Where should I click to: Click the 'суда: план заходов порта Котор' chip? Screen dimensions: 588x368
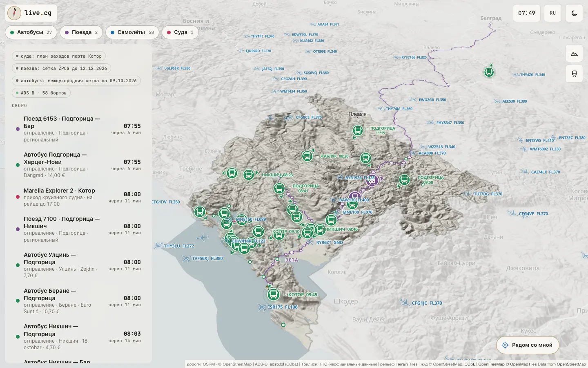59,56
